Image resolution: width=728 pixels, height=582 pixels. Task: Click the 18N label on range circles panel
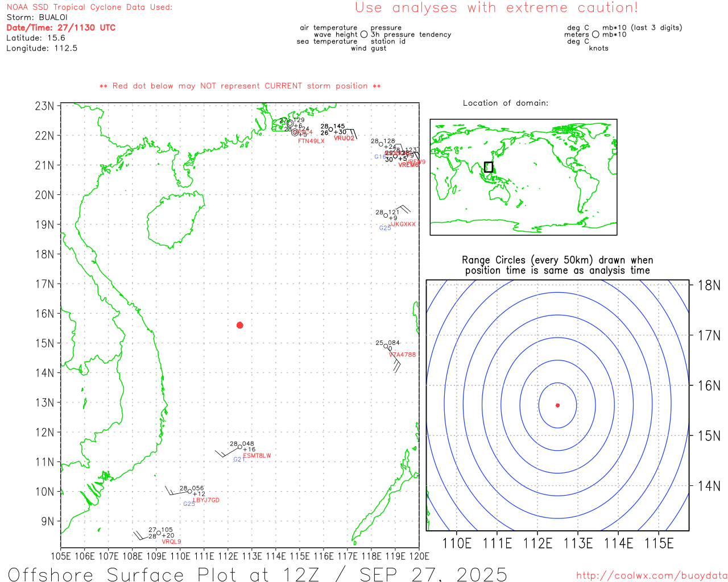(709, 285)
